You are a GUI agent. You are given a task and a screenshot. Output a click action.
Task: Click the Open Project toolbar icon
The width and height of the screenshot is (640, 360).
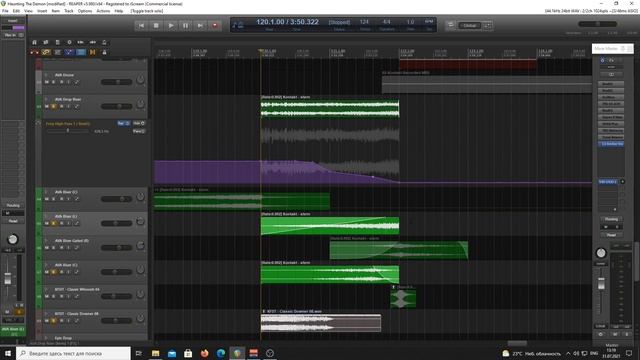[46, 42]
